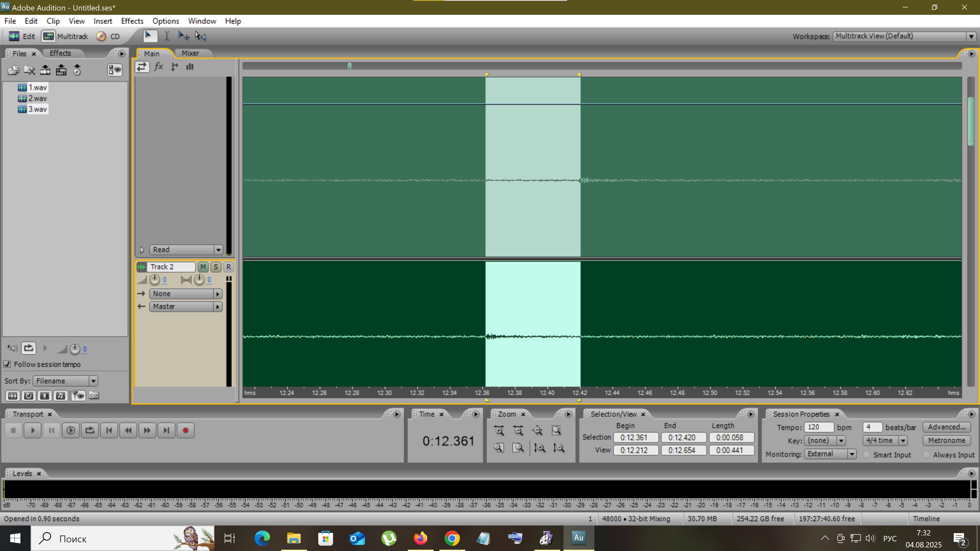Viewport: 980px width, 551px height.
Task: Click the Go to Beginning transport button
Action: coord(109,430)
